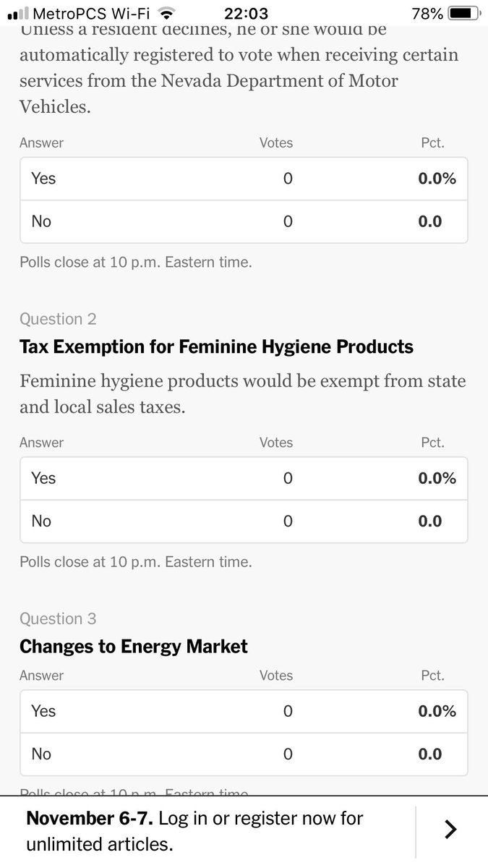The width and height of the screenshot is (488, 868).
Task: Tap the Wi-Fi icon in status bar
Action: click(x=167, y=13)
